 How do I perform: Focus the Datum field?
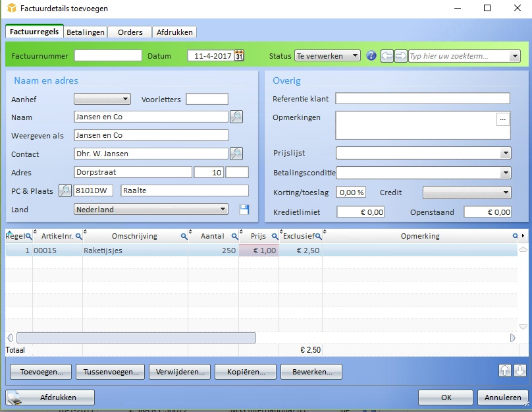click(211, 56)
